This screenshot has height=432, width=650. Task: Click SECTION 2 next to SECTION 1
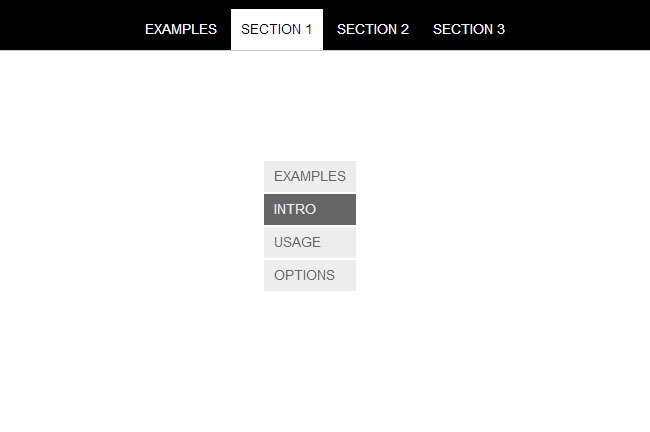373,29
